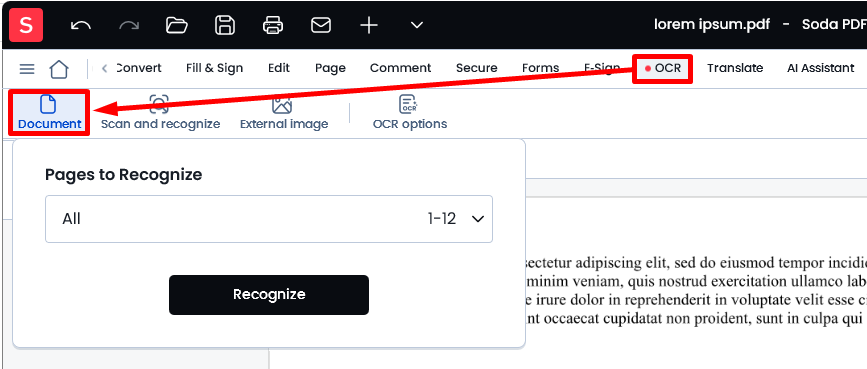Go to the Home icon
Image resolution: width=867 pixels, height=369 pixels.
click(x=59, y=69)
